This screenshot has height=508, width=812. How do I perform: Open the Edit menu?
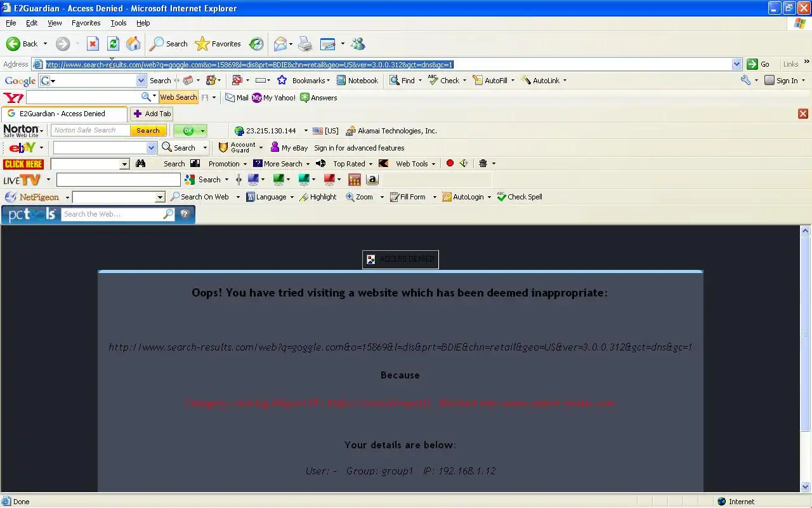(x=32, y=23)
